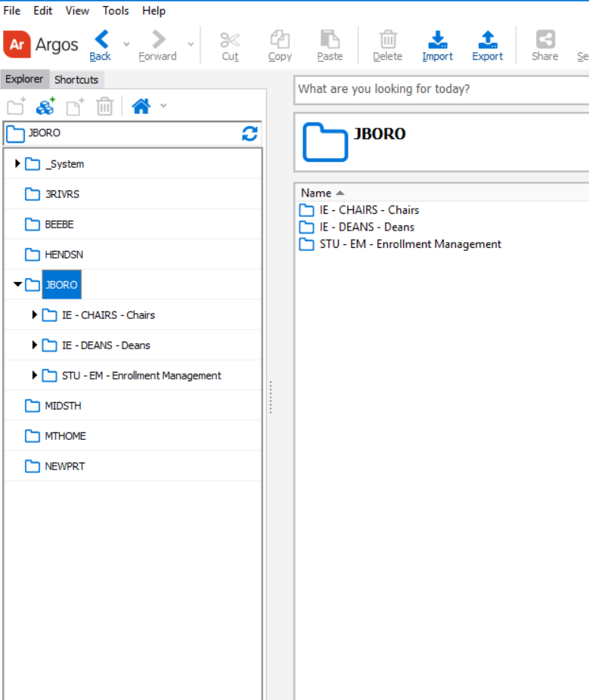Click the search box 'What are you looking for today?'
The height and width of the screenshot is (700, 589).
(x=442, y=89)
